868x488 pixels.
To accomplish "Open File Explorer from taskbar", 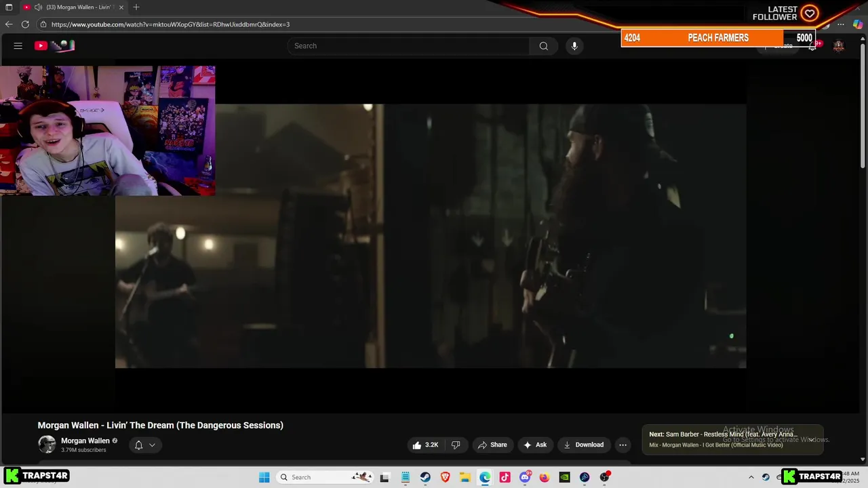I will point(465,477).
